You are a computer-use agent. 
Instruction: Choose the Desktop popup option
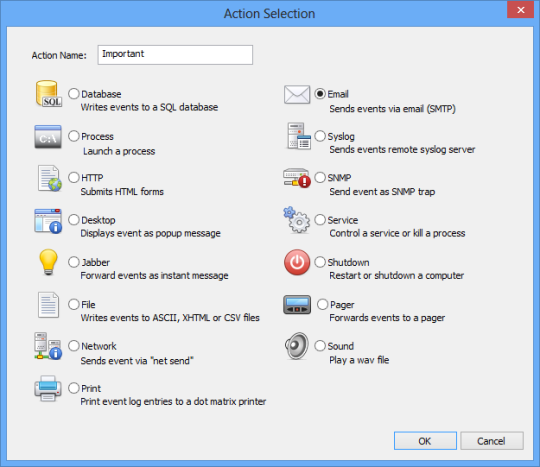point(74,220)
